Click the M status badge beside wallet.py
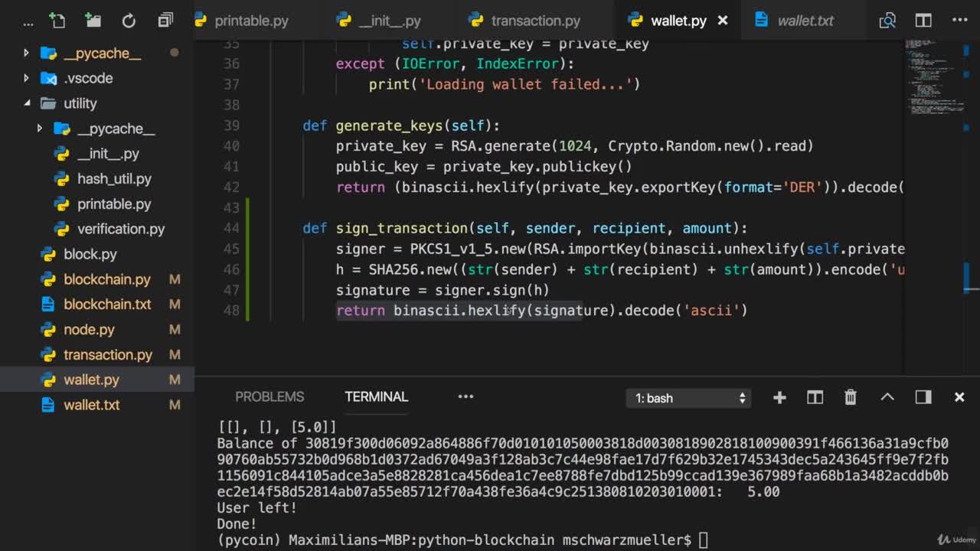Image resolution: width=980 pixels, height=551 pixels. click(x=175, y=380)
